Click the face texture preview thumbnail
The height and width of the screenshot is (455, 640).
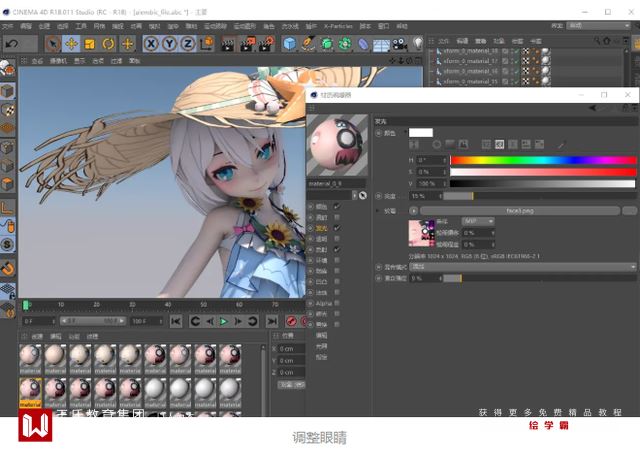tap(422, 233)
